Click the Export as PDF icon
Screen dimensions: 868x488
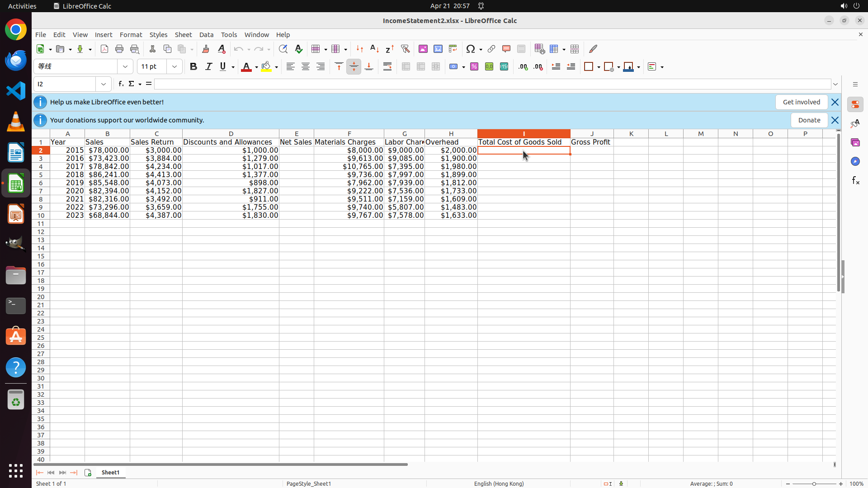(x=104, y=49)
